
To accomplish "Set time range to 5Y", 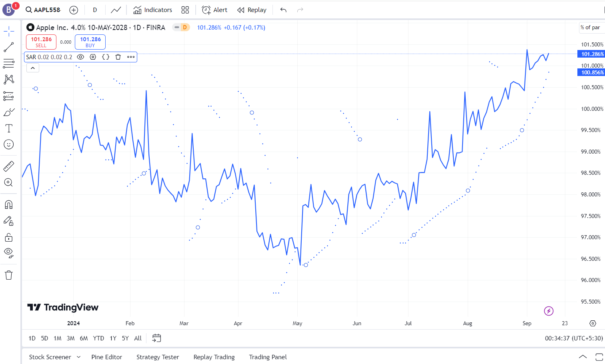I will click(125, 338).
